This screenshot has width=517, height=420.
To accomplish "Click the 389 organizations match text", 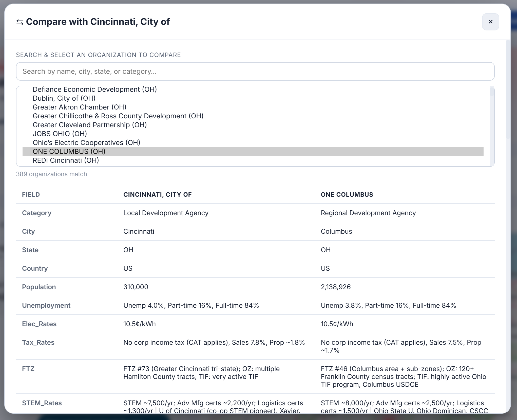I will [51, 174].
